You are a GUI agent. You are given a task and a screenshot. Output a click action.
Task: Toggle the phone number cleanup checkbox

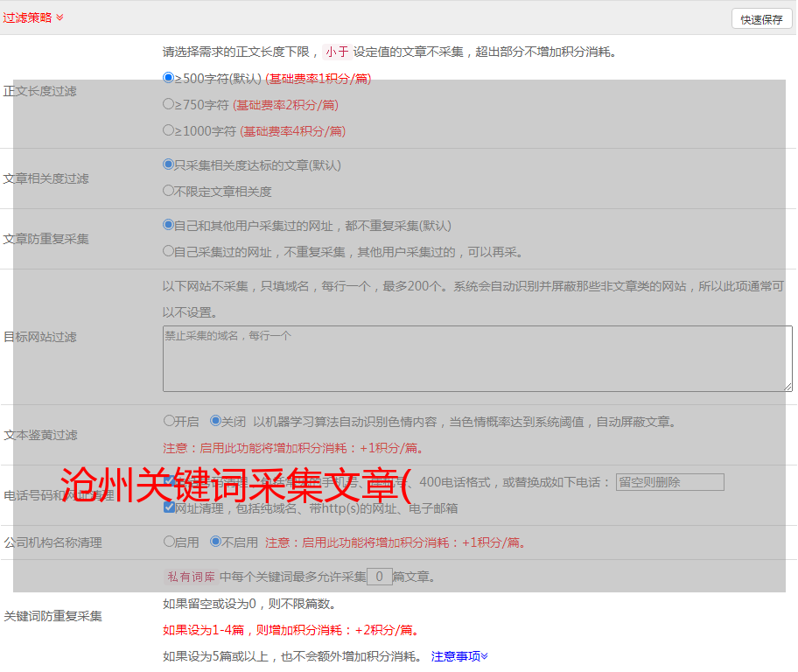(x=169, y=481)
